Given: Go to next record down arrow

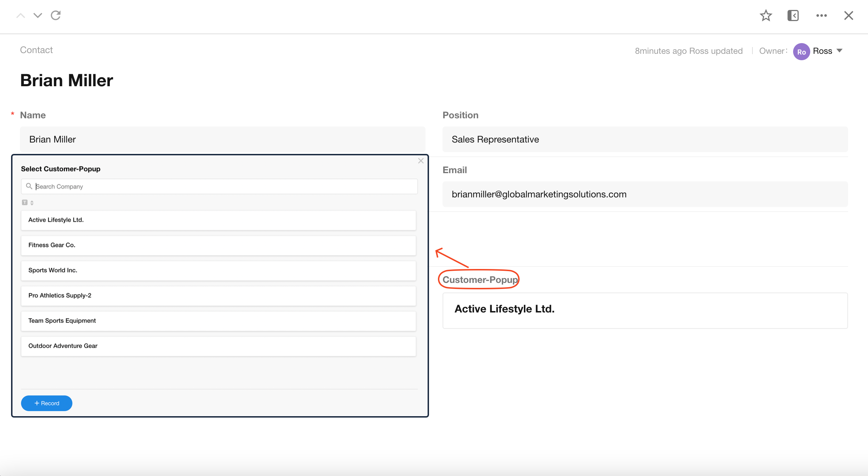Looking at the screenshot, I should coord(37,15).
